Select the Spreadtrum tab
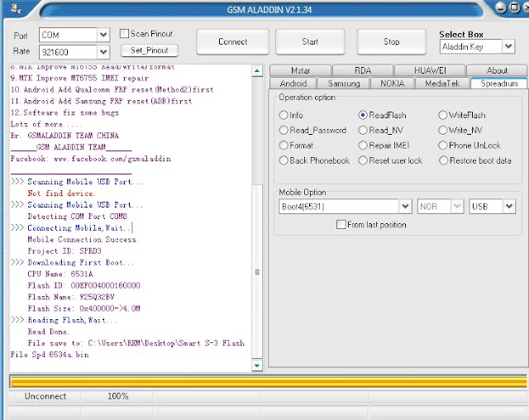This screenshot has width=529, height=420. [499, 83]
